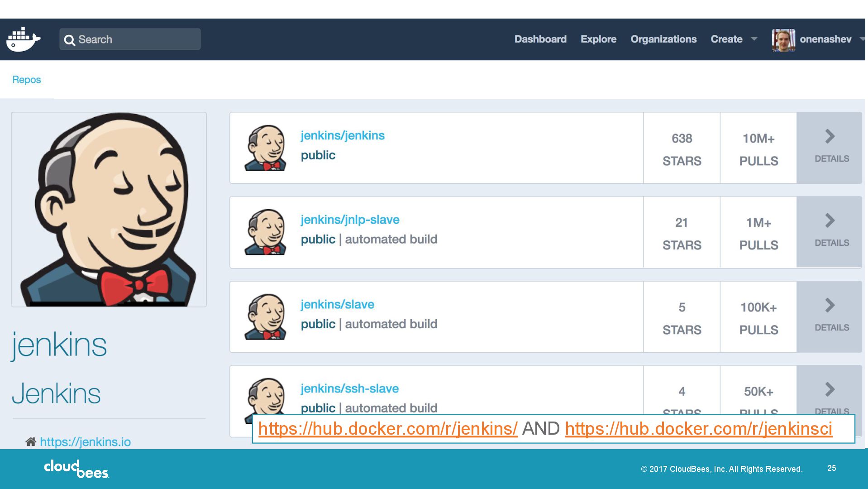Open the Explore menu item
868x489 pixels.
click(x=598, y=39)
